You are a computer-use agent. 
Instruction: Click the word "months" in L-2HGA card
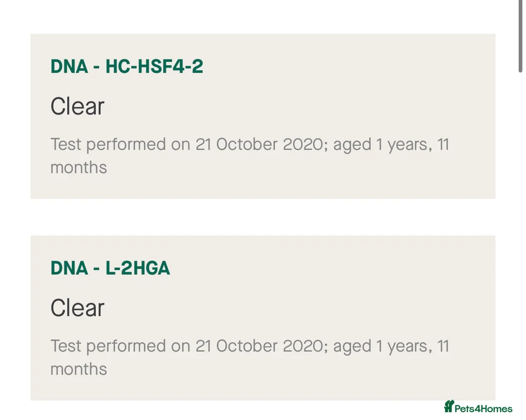[x=79, y=369]
